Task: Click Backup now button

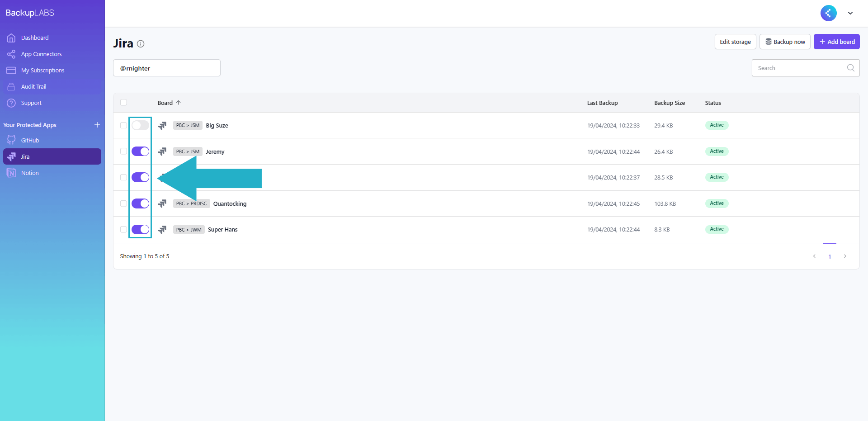Action: [785, 42]
